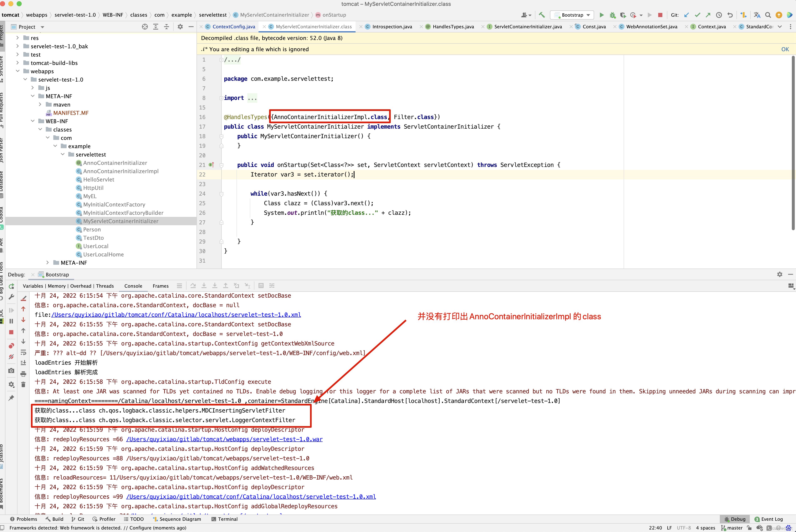Expand the tomcat-build-libs folder
Screen dimensions: 796x532
pyautogui.click(x=18, y=63)
